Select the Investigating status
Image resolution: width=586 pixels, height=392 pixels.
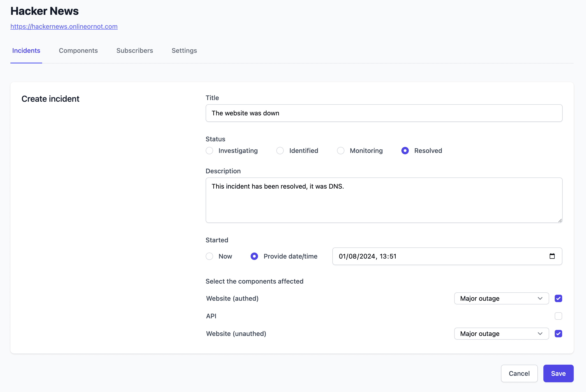pyautogui.click(x=209, y=151)
